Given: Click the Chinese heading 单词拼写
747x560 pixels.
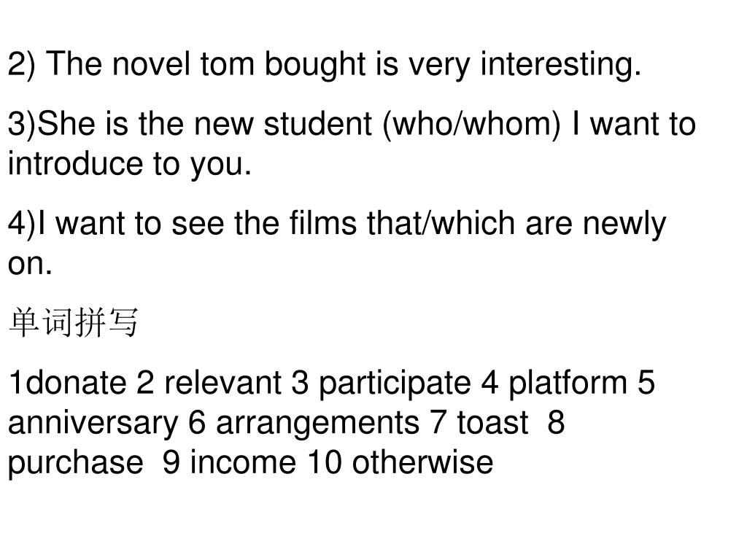Looking at the screenshot, I should (74, 323).
